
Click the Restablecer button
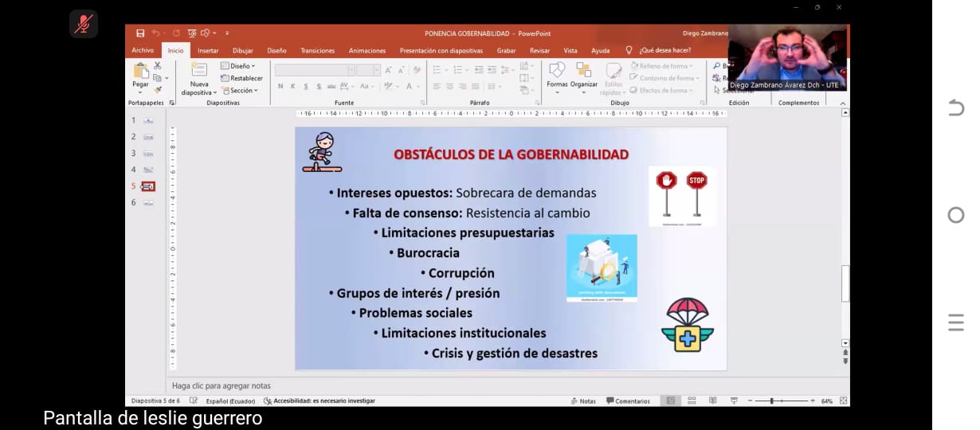click(242, 78)
